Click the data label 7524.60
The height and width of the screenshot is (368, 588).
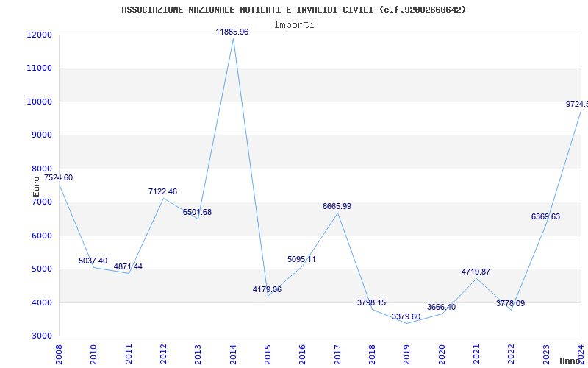click(x=59, y=177)
